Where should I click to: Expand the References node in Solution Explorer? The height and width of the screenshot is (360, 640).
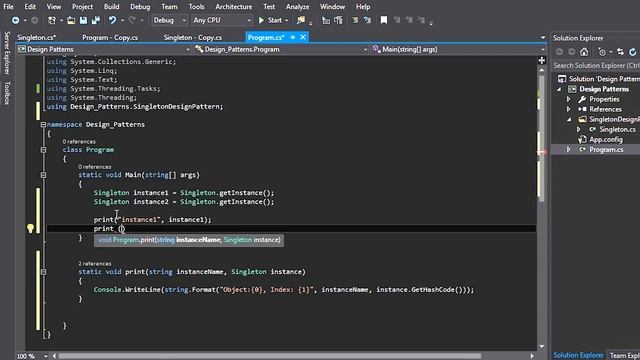(x=569, y=109)
